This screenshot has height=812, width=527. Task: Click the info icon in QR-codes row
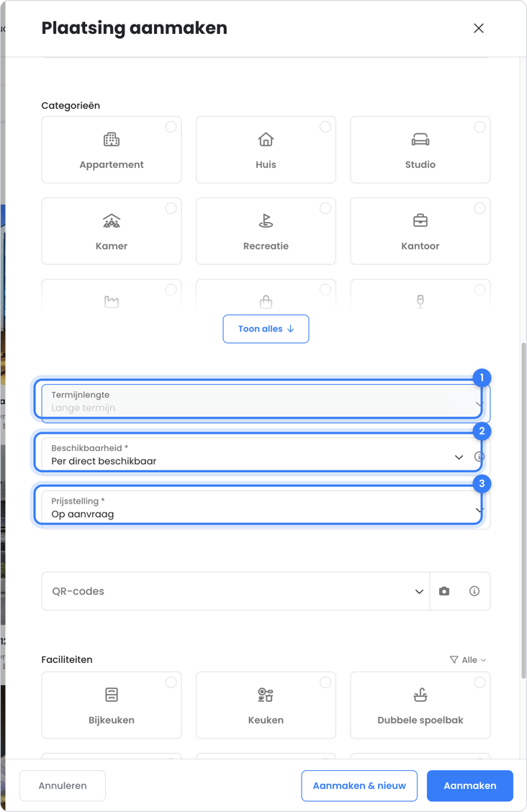pyautogui.click(x=474, y=591)
